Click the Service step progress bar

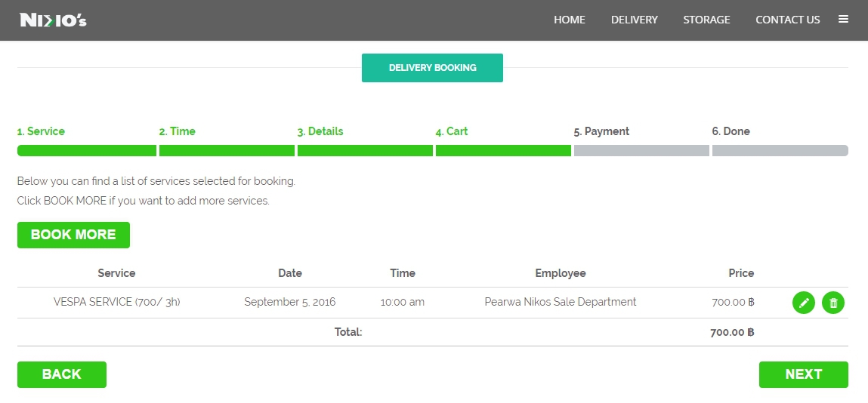86,151
